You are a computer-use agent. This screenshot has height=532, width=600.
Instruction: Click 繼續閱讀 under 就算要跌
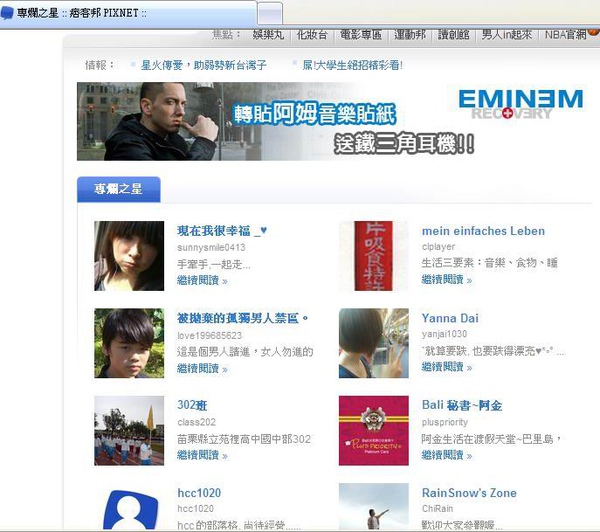click(x=447, y=367)
